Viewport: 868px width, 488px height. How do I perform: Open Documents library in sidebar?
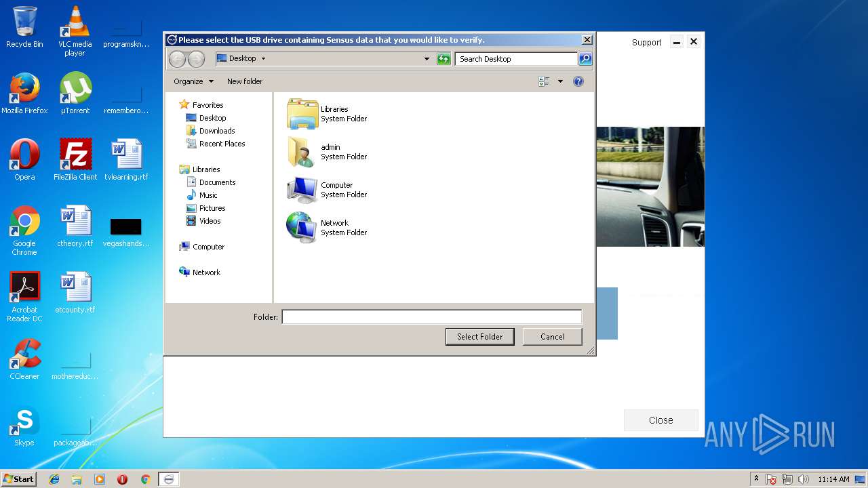211,182
